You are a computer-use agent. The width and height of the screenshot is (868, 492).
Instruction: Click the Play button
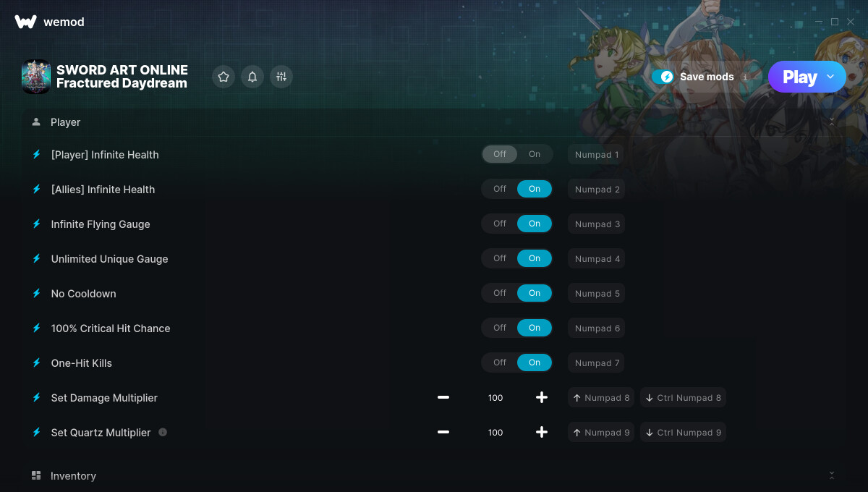point(799,77)
